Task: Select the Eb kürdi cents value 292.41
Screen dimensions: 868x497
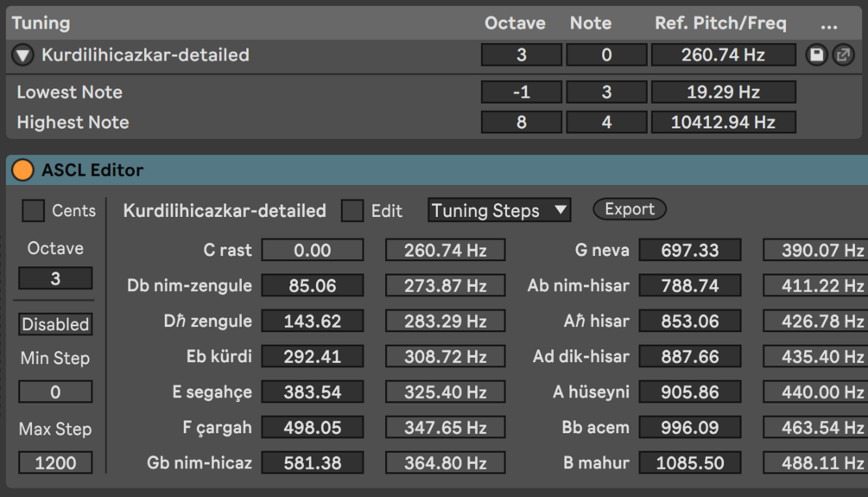Action: point(312,356)
